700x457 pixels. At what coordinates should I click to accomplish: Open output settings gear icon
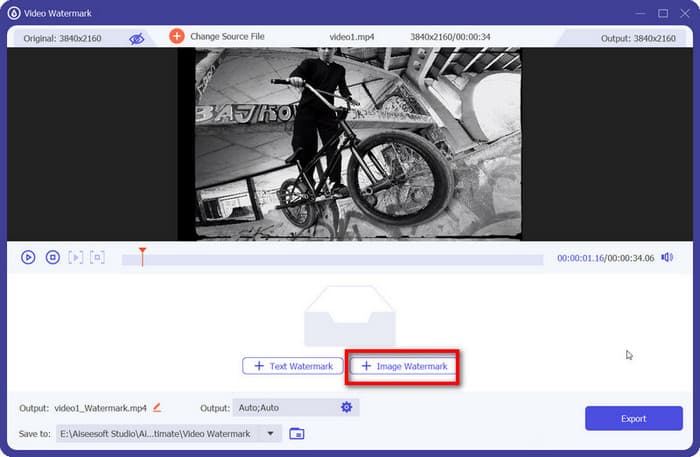coord(346,408)
